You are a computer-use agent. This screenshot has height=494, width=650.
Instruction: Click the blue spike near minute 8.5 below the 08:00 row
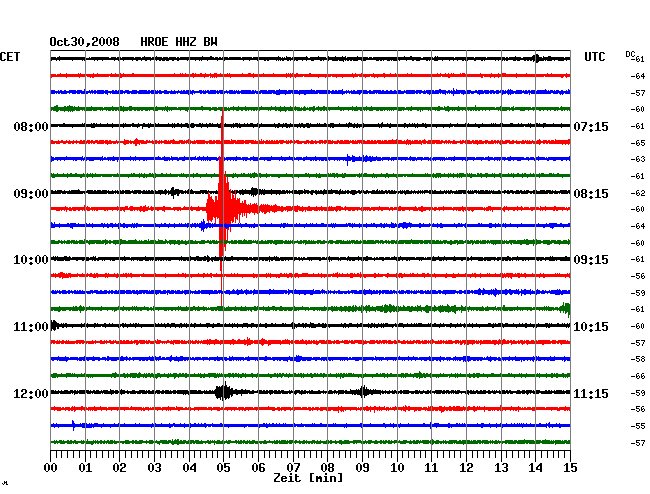point(348,159)
